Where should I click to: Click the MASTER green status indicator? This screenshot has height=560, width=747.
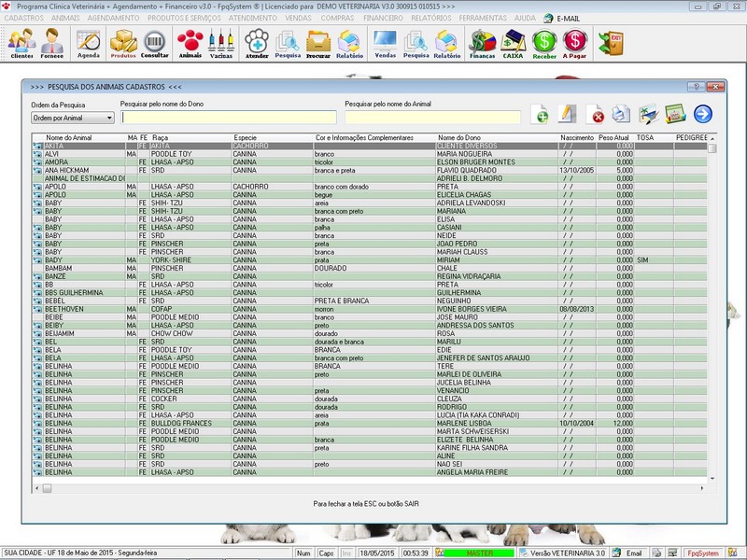[x=479, y=553]
